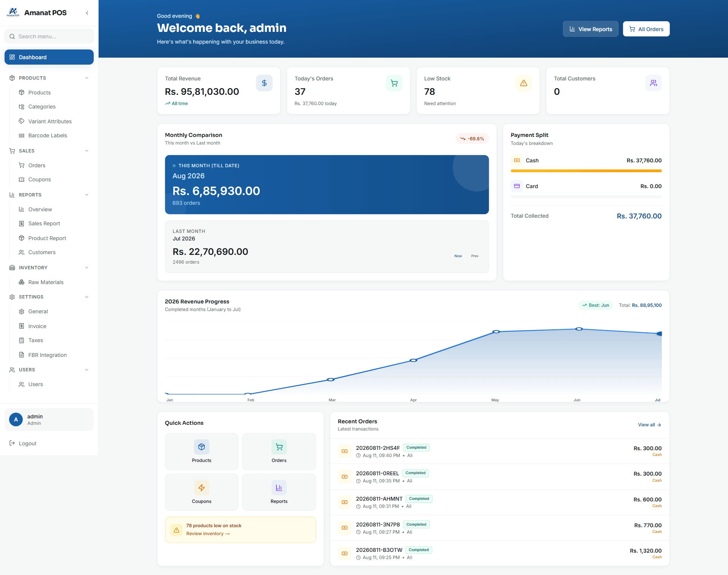Click the admin avatar circle
728x575 pixels.
click(x=16, y=419)
